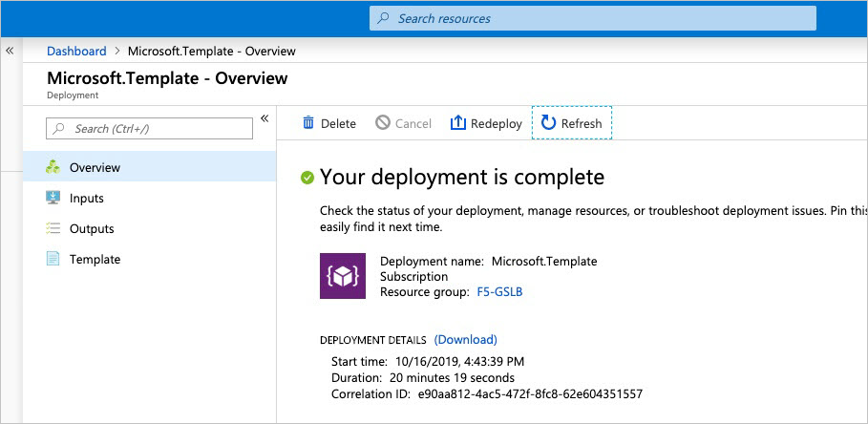Image resolution: width=868 pixels, height=424 pixels.
Task: Expand the left portal navigation chevron
Action: click(x=10, y=51)
